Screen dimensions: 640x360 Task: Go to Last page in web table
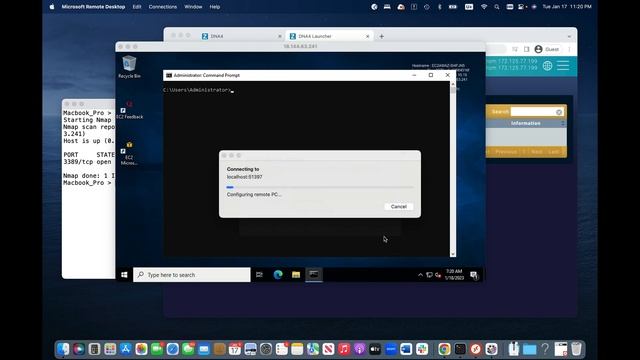pos(553,152)
